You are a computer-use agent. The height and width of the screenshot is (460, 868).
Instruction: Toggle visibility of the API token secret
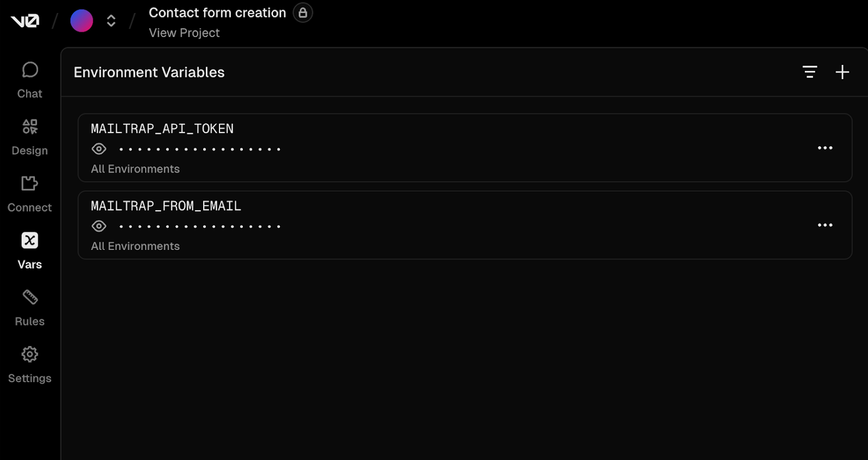tap(99, 149)
